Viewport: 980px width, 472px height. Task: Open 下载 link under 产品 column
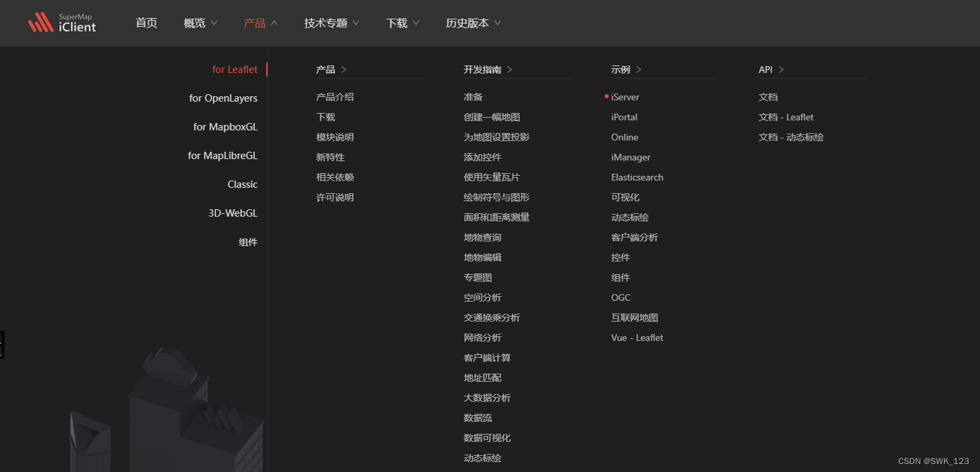[326, 117]
